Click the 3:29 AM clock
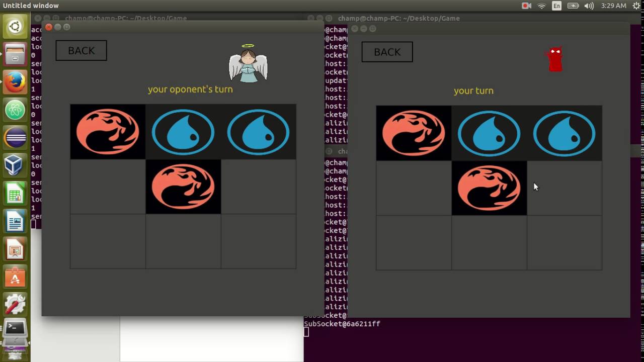The width and height of the screenshot is (644, 362). click(x=613, y=6)
